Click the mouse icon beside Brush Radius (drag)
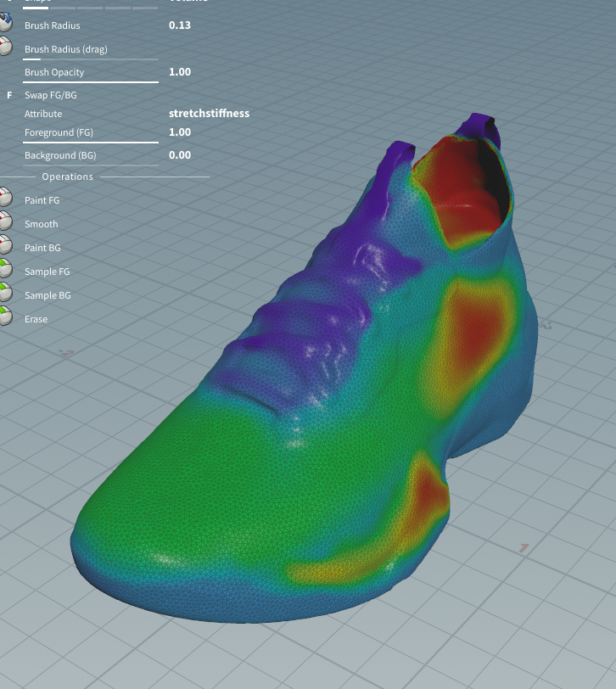616x689 pixels. [6, 46]
